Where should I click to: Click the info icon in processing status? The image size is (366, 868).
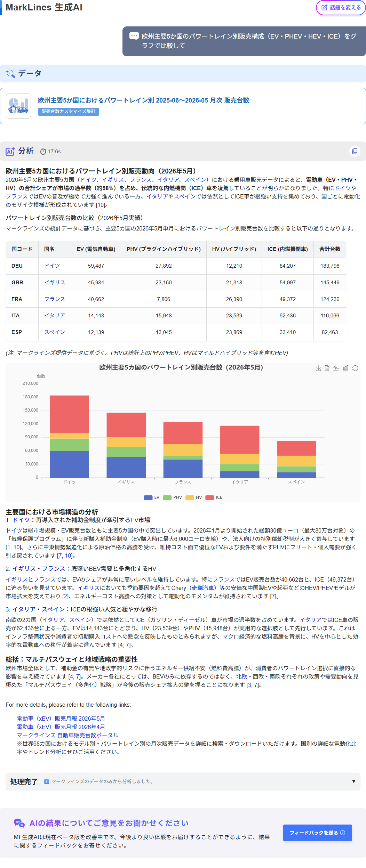pos(46,781)
